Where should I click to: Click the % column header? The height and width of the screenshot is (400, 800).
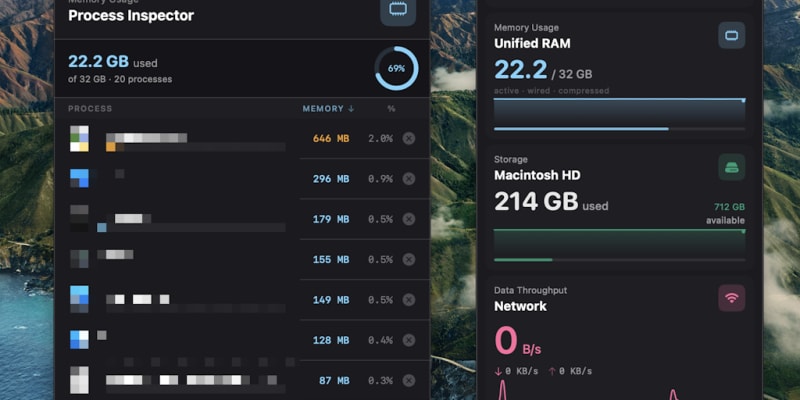pos(391,109)
